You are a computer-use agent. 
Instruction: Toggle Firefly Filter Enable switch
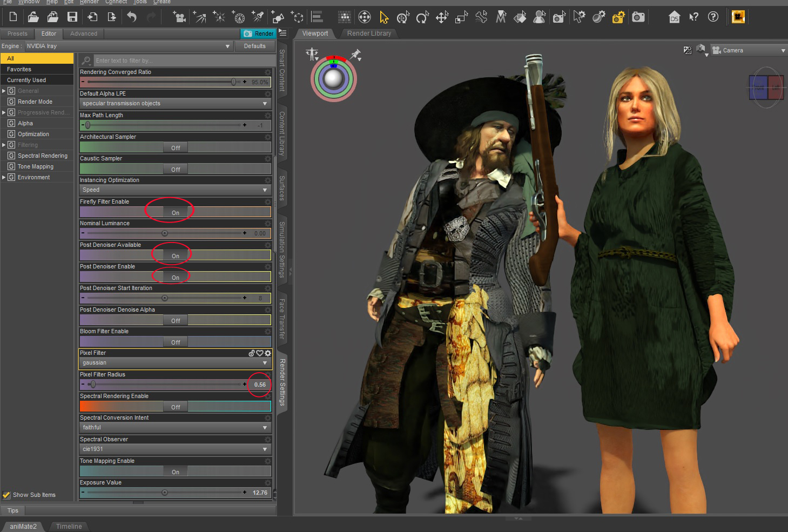176,212
